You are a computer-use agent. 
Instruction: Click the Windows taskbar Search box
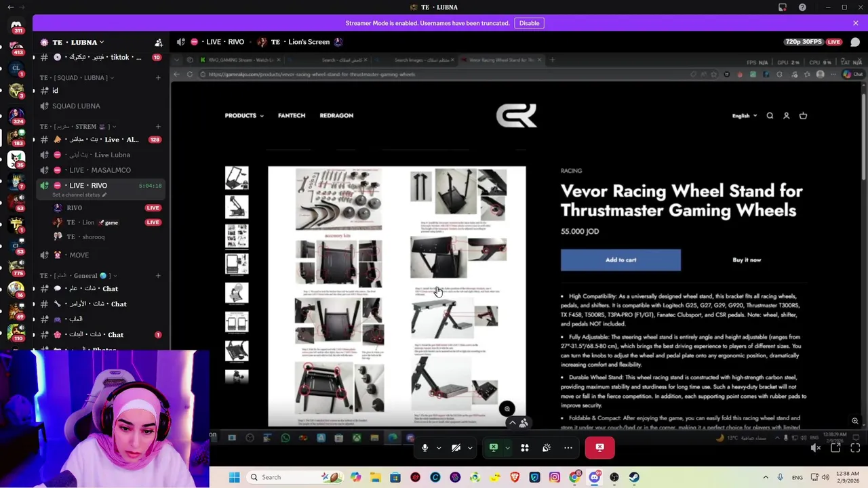coord(295,477)
